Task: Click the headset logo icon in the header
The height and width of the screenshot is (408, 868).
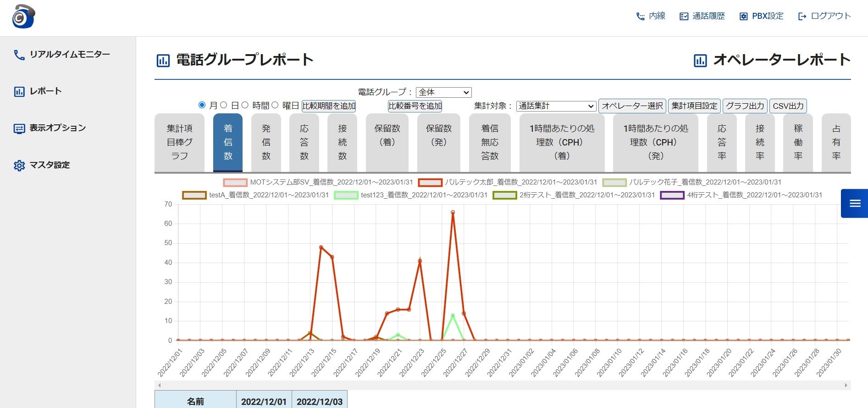Action: pos(23,17)
